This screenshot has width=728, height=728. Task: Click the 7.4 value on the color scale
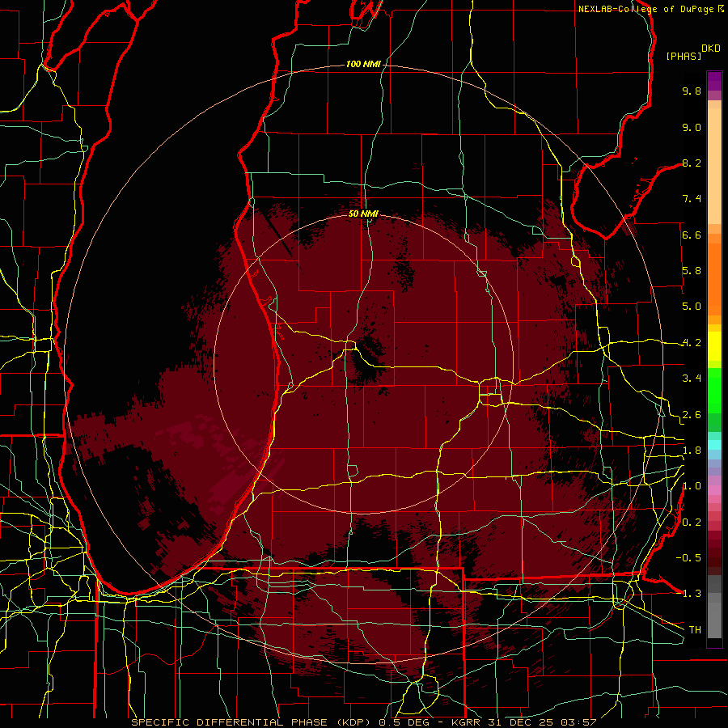[x=692, y=199]
